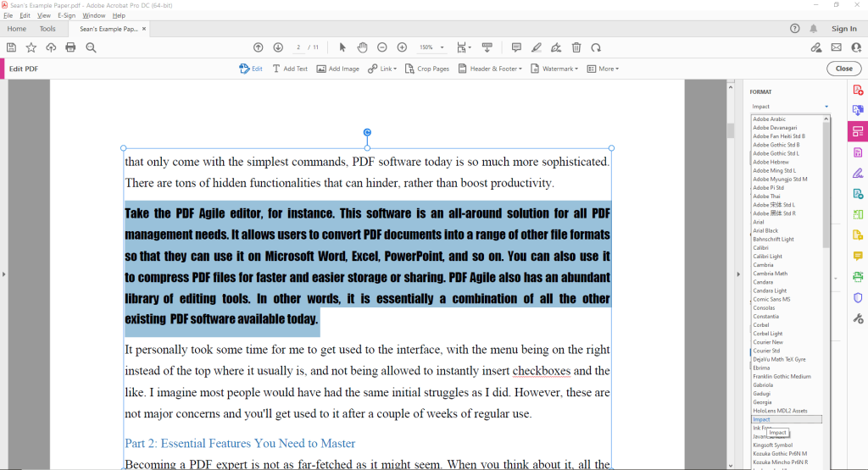Collapse the right Format pane arrow

point(738,274)
